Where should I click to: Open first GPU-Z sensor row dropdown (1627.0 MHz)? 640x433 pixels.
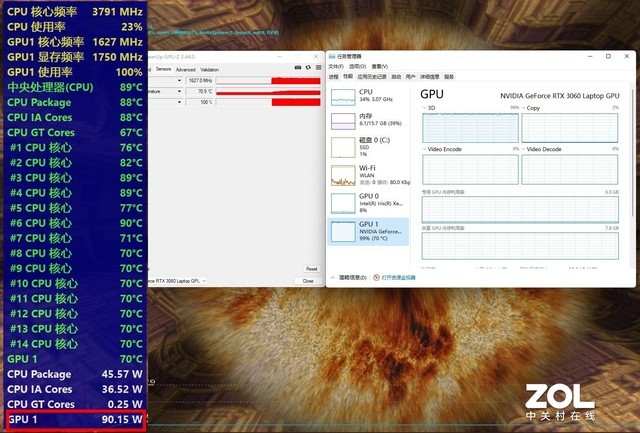[179, 80]
